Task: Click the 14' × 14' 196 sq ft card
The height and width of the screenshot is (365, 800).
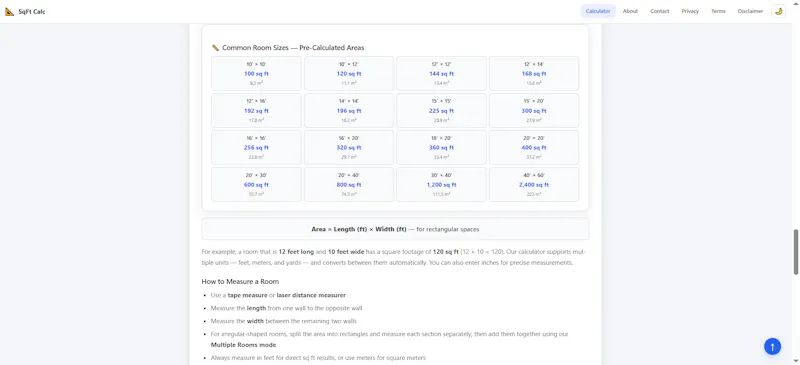Action: click(349, 110)
